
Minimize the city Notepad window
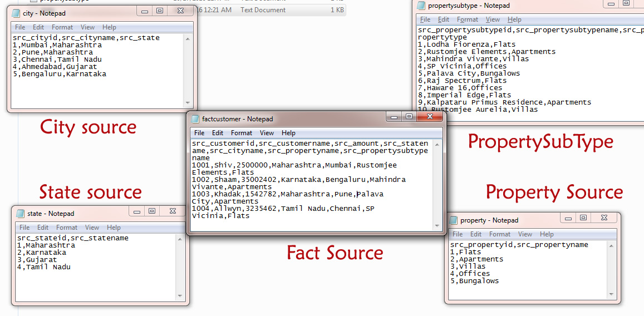coord(145,11)
